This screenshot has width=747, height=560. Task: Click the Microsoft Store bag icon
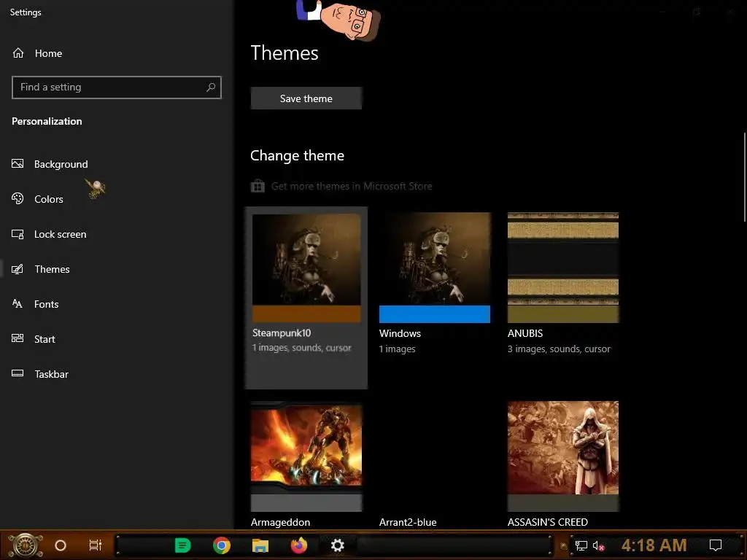point(258,186)
